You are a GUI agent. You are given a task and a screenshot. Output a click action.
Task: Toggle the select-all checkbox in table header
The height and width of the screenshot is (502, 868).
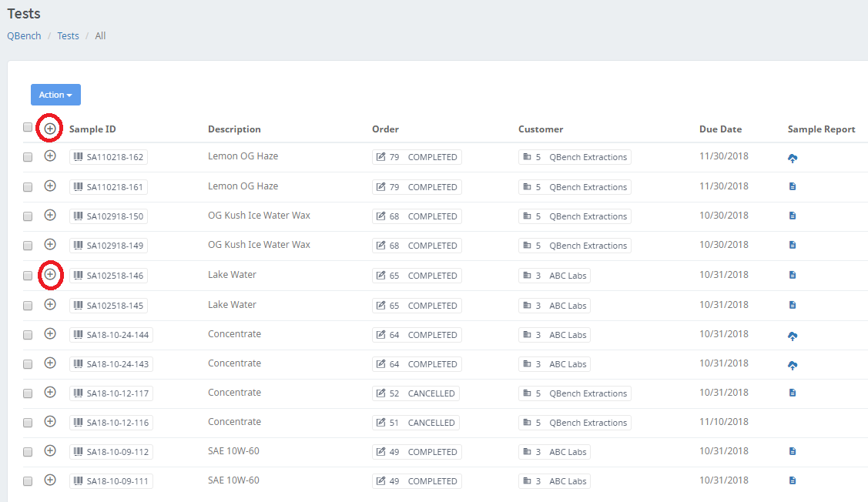click(x=28, y=128)
